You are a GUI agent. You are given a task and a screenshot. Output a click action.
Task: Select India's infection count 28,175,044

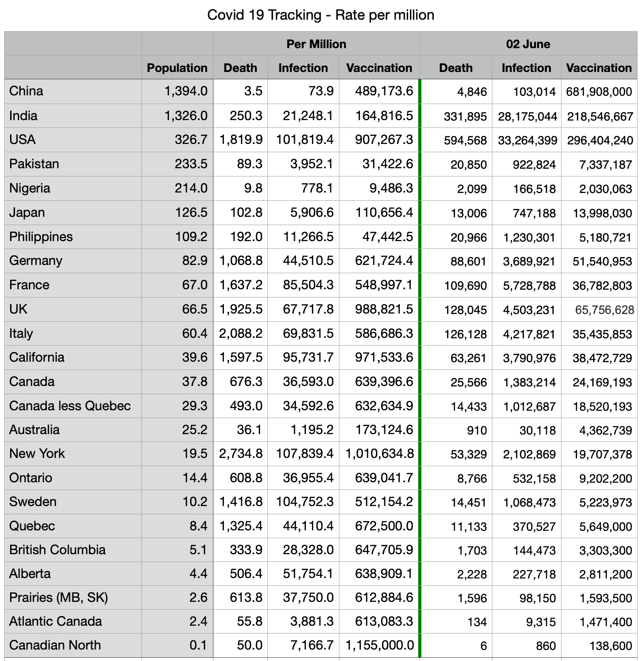coord(527,116)
